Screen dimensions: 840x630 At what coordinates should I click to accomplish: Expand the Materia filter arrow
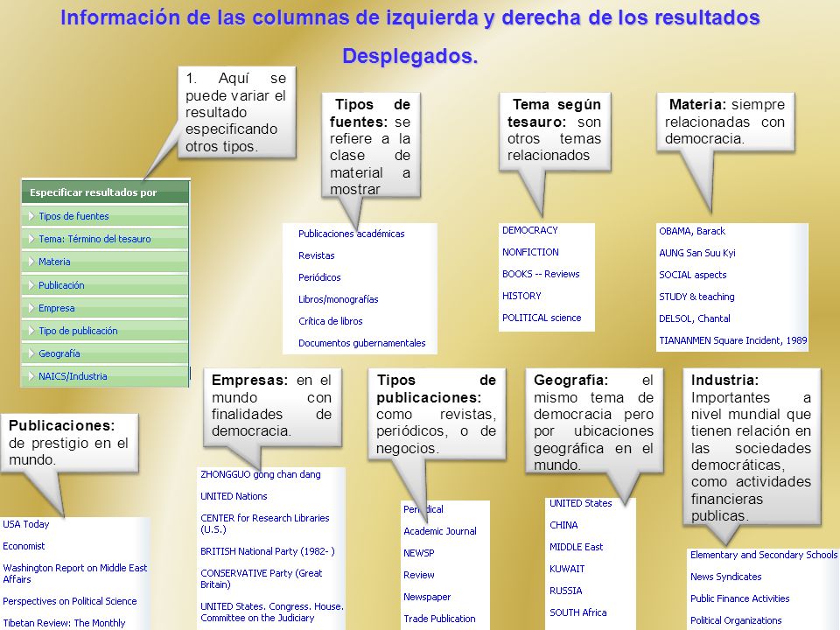click(x=31, y=262)
